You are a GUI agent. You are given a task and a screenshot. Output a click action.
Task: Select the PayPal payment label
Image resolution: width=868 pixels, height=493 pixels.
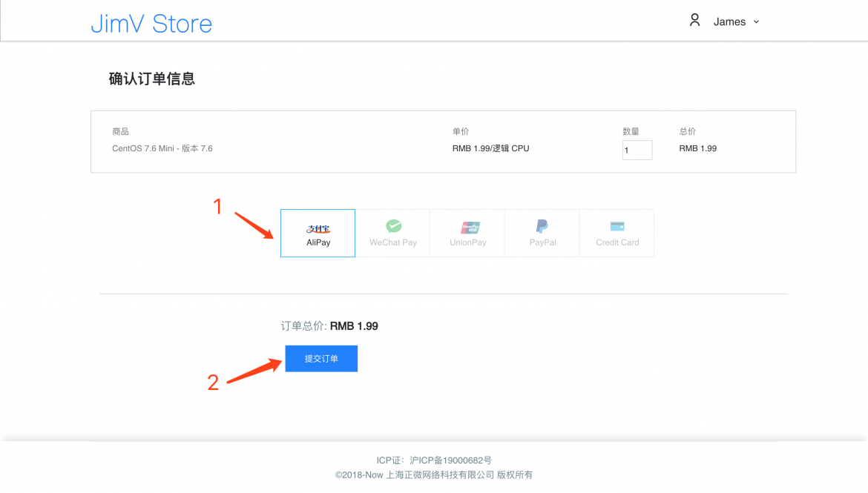pyautogui.click(x=542, y=242)
